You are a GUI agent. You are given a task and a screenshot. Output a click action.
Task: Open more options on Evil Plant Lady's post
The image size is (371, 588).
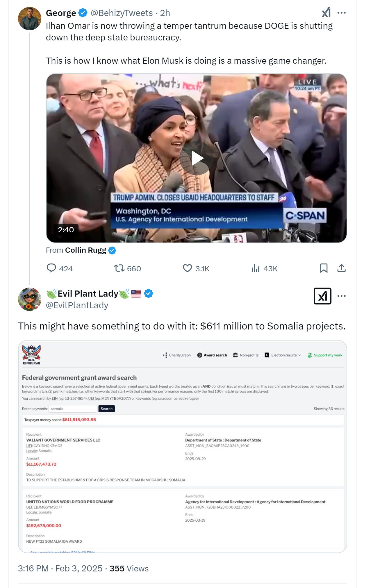pos(341,296)
